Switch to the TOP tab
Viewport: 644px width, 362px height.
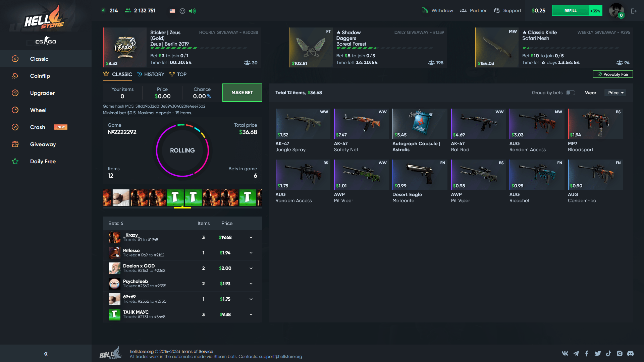178,74
